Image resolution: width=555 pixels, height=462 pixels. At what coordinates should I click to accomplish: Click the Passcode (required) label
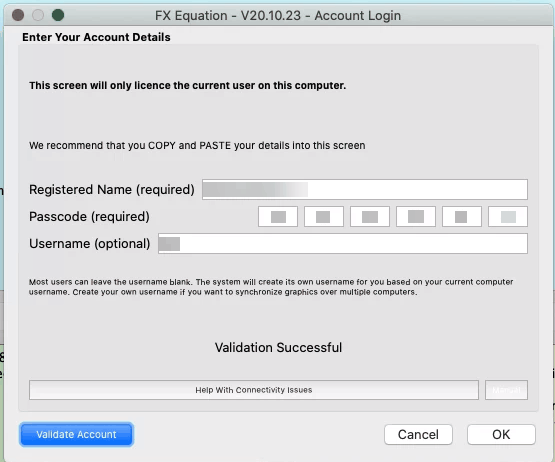pos(89,217)
